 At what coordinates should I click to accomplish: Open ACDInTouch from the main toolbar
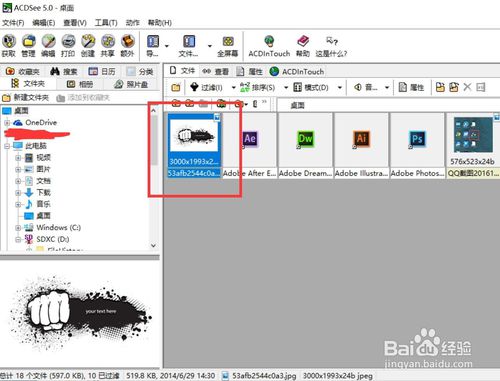pyautogui.click(x=269, y=46)
